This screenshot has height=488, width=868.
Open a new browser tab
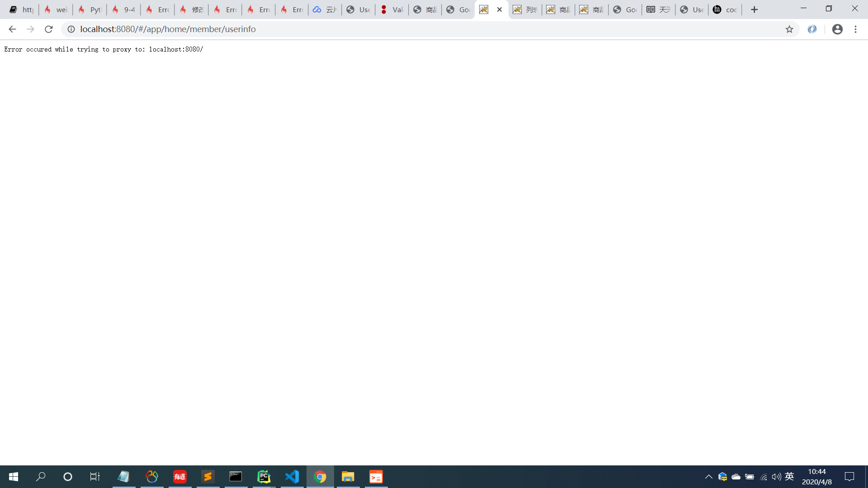pyautogui.click(x=754, y=9)
